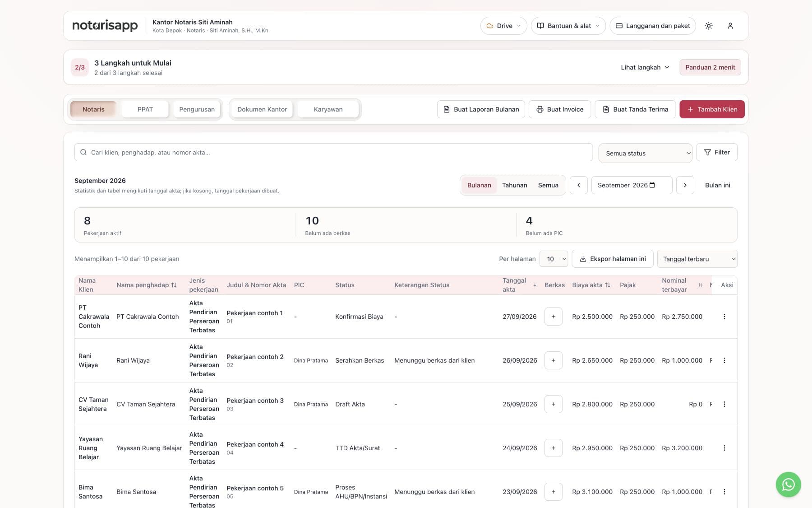The width and height of the screenshot is (812, 508).
Task: Open Bantuan & alat menu
Action: pyautogui.click(x=568, y=26)
